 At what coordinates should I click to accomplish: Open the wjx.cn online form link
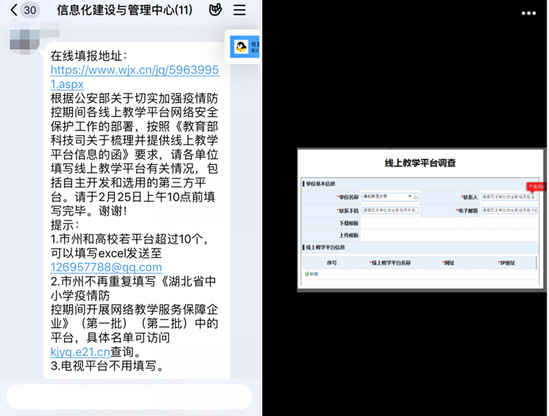tap(134, 77)
